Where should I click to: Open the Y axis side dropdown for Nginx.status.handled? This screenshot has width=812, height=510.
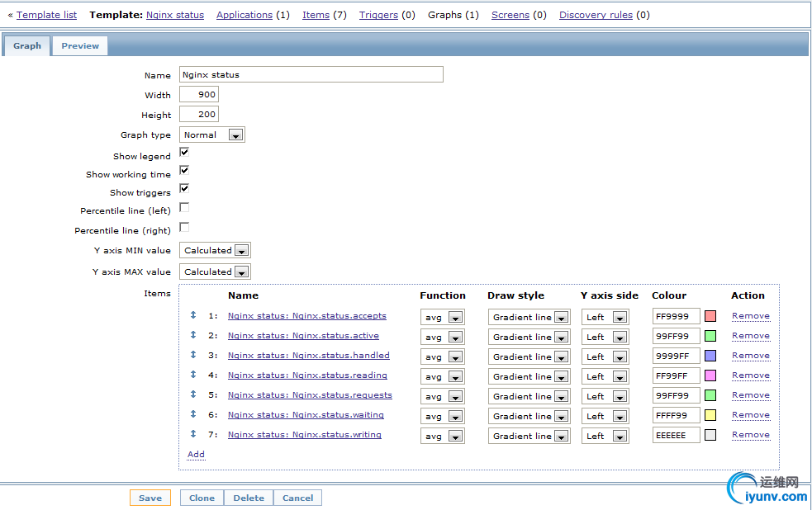tap(605, 357)
